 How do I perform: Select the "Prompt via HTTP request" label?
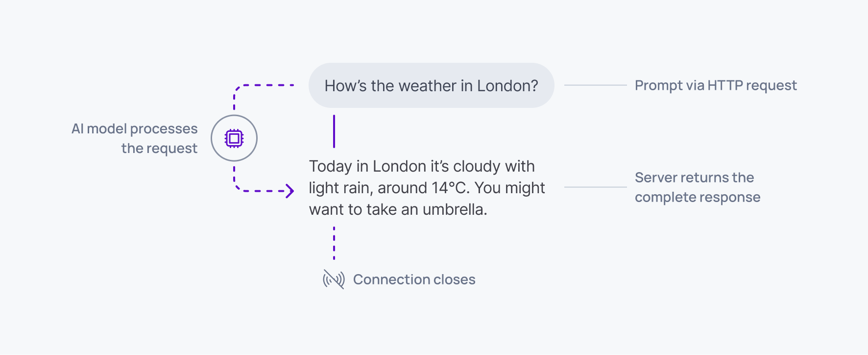[x=716, y=85]
